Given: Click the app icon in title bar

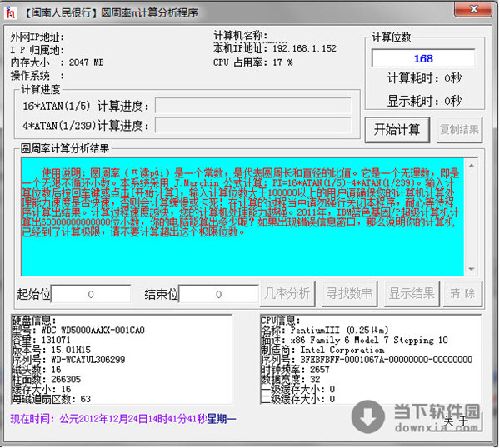Looking at the screenshot, I should 11,12.
